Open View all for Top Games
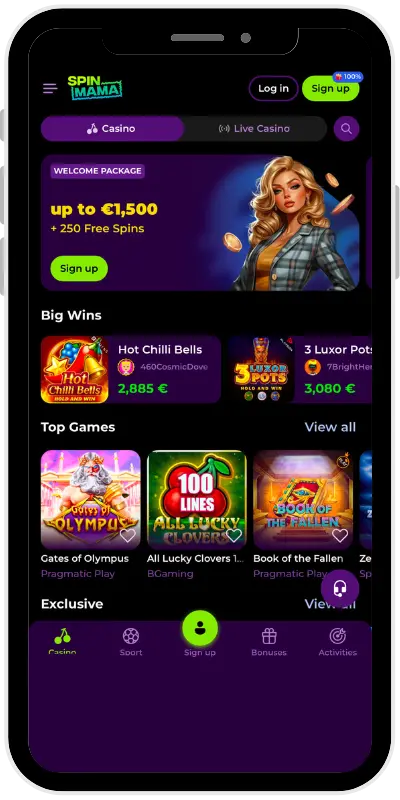 (x=330, y=427)
